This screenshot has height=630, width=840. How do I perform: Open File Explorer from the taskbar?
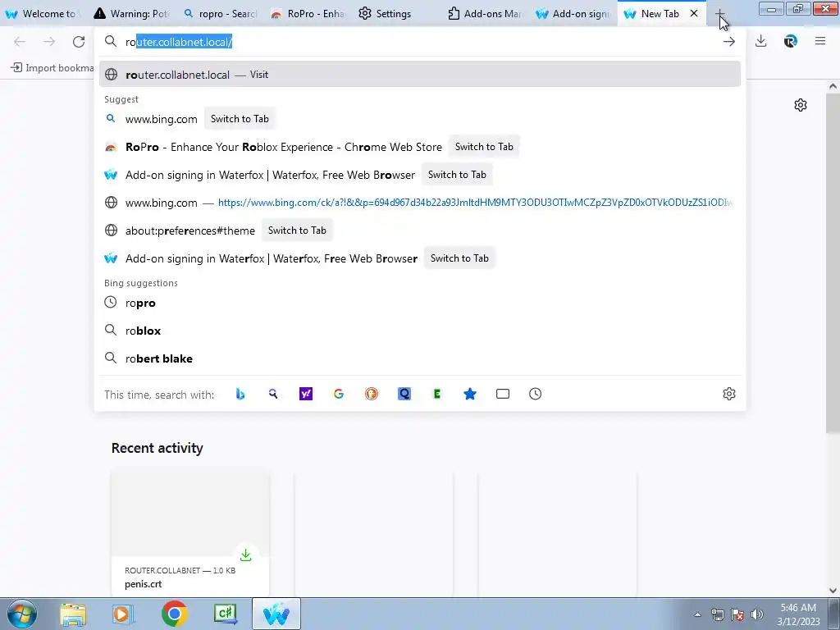coord(73,614)
